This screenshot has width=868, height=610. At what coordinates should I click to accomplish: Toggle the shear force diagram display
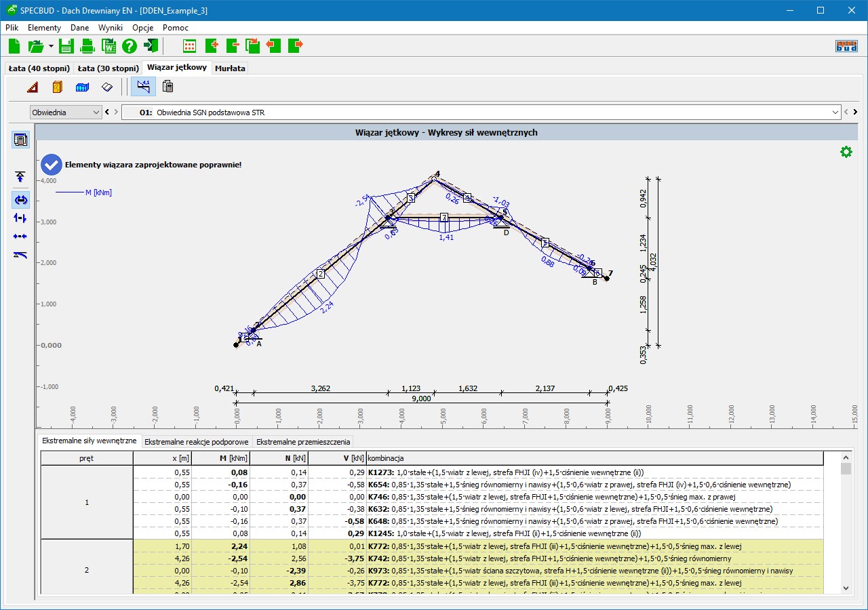tap(20, 218)
